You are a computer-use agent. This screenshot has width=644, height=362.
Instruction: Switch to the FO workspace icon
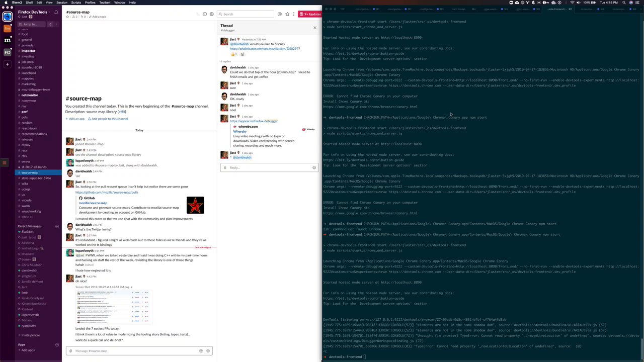click(7, 52)
